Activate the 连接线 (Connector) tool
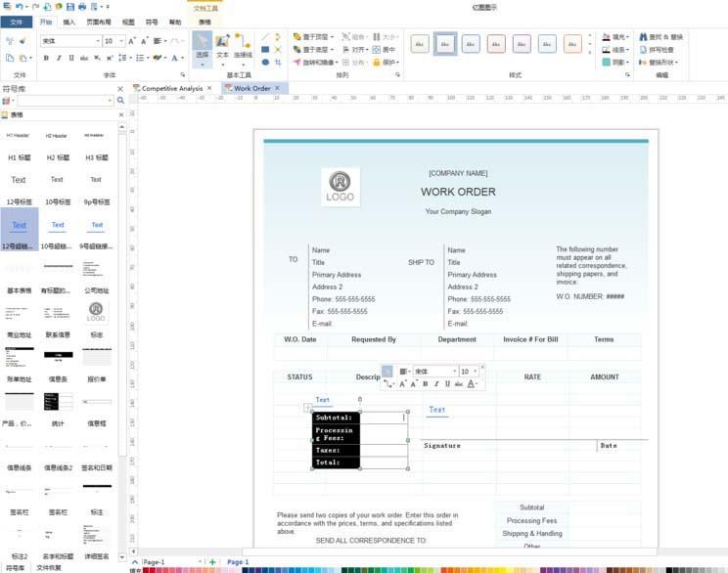 point(243,47)
